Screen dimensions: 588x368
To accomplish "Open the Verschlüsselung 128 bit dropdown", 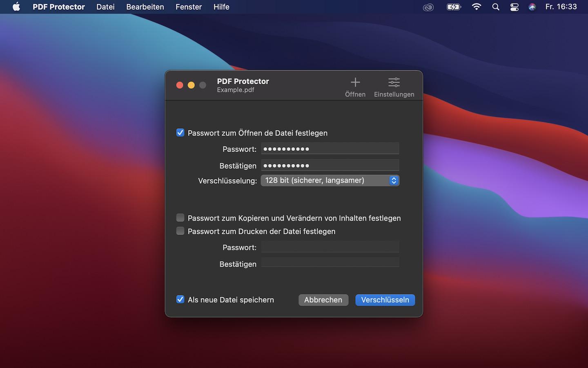I will 330,180.
